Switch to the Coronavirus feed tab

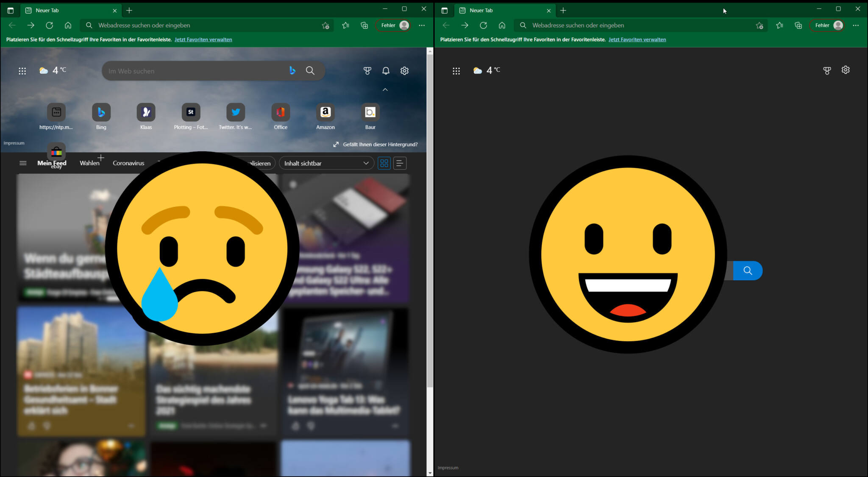[x=128, y=163]
